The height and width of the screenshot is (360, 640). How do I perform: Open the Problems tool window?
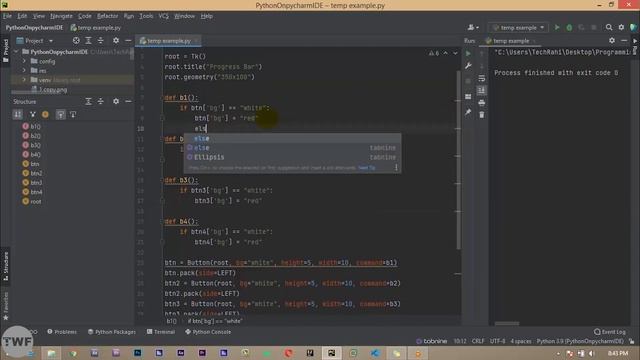[x=62, y=332]
